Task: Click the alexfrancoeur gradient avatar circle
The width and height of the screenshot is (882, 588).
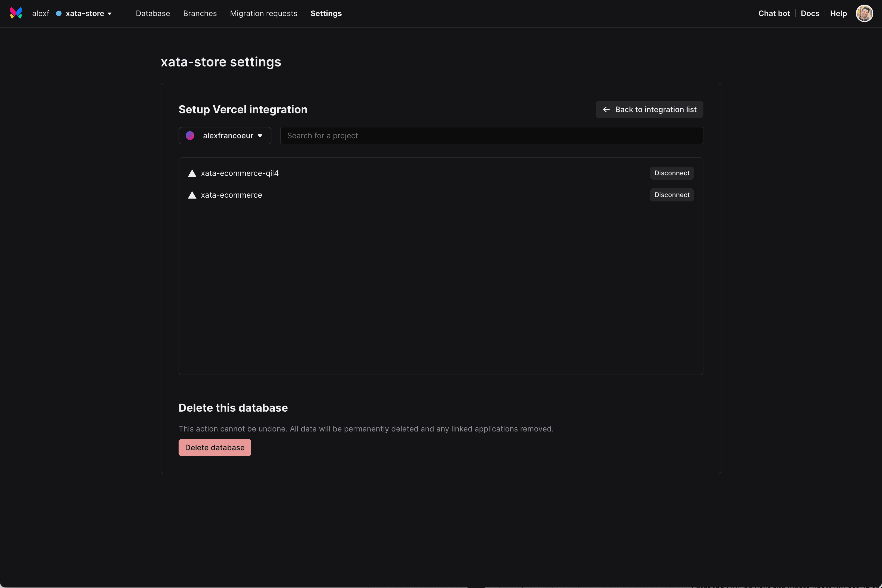Action: tap(190, 136)
